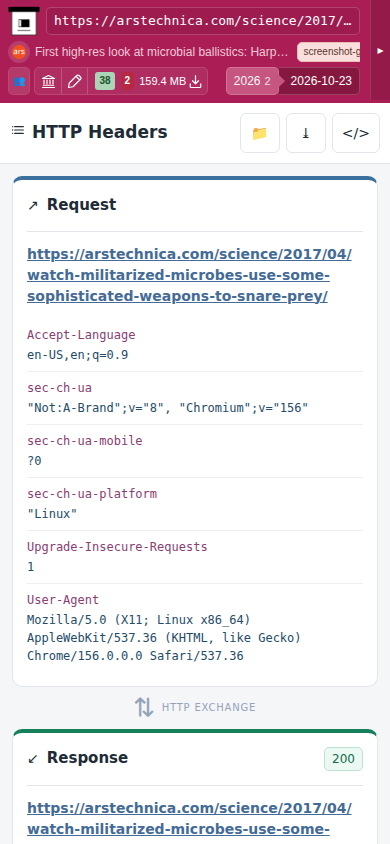Select the Mozilla/5.0 User-Agent value
Screen dimensions: 390x844
[x=164, y=638]
